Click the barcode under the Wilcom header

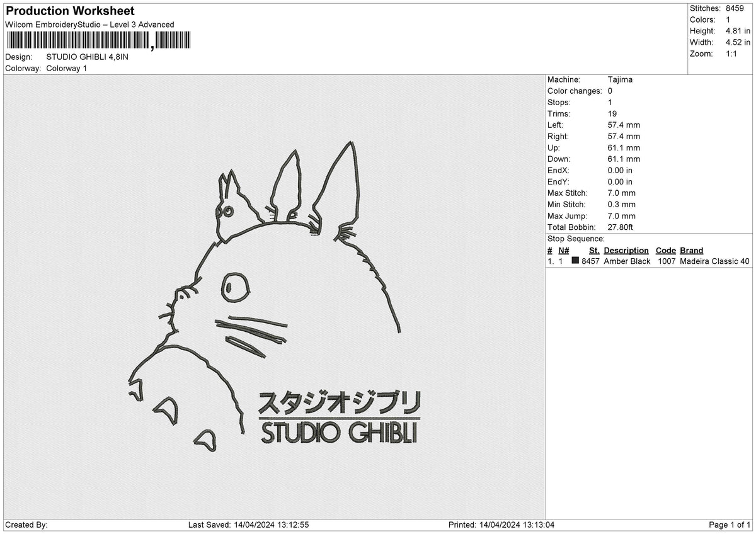[x=98, y=41]
